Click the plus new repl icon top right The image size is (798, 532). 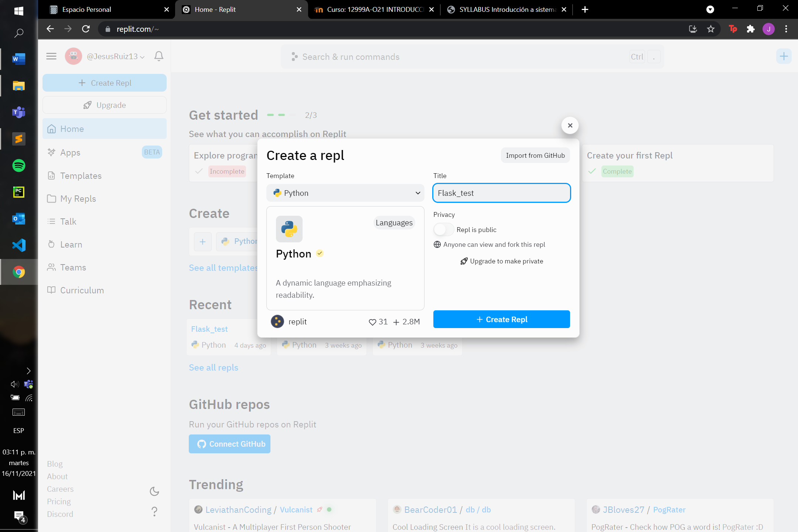coord(784,57)
